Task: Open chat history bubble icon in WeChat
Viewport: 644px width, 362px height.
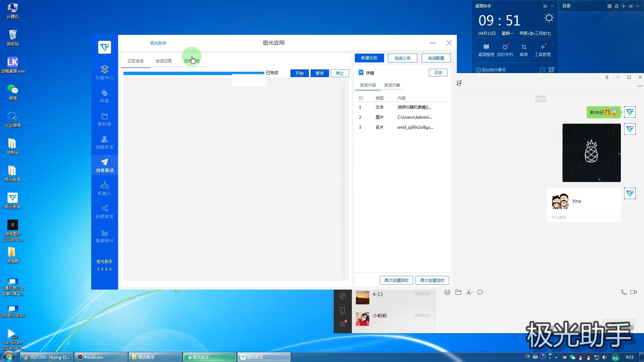Action: tap(480, 292)
